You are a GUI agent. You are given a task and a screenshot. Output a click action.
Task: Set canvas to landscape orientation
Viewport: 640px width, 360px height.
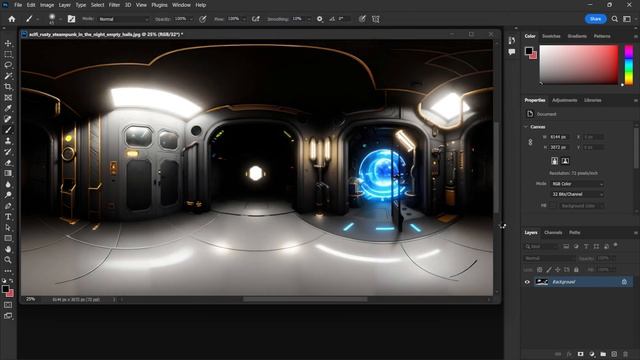click(x=565, y=161)
